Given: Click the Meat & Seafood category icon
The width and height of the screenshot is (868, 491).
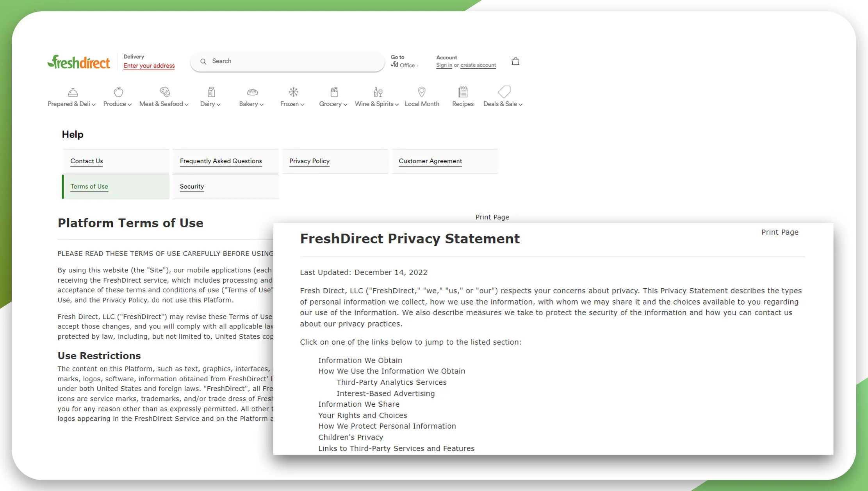Looking at the screenshot, I should (164, 92).
